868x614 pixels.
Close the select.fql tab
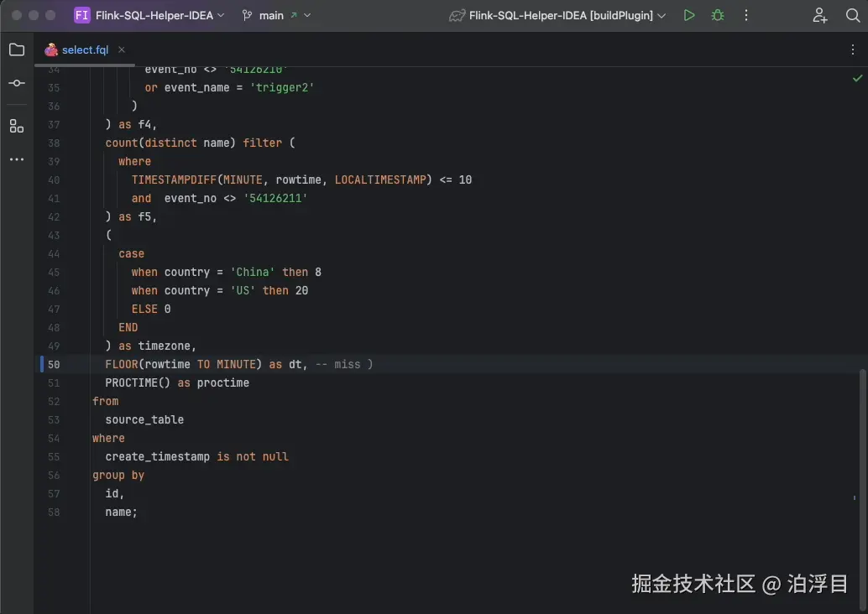[x=121, y=49]
